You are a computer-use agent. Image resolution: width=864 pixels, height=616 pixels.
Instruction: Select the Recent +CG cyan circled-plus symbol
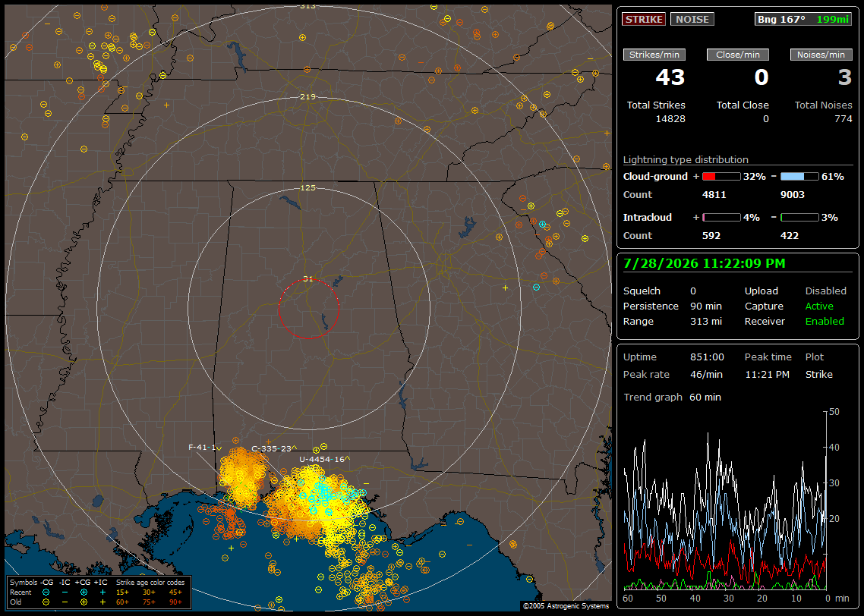[x=84, y=592]
